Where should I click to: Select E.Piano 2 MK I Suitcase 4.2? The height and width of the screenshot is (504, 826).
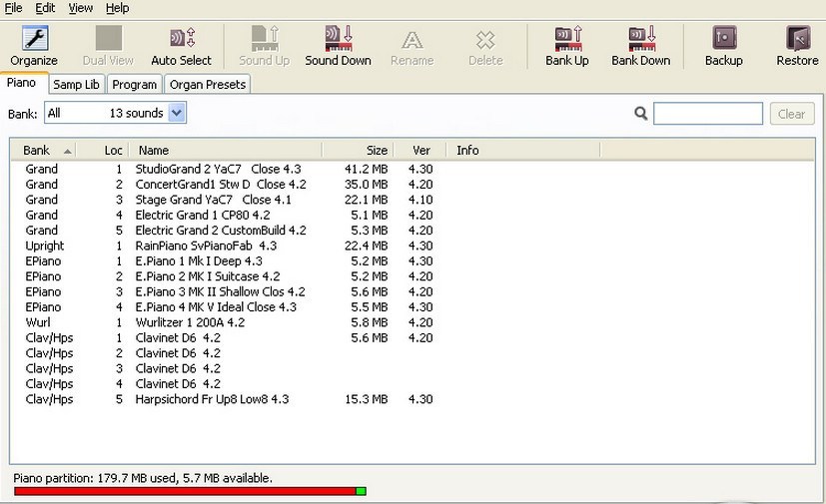[208, 276]
